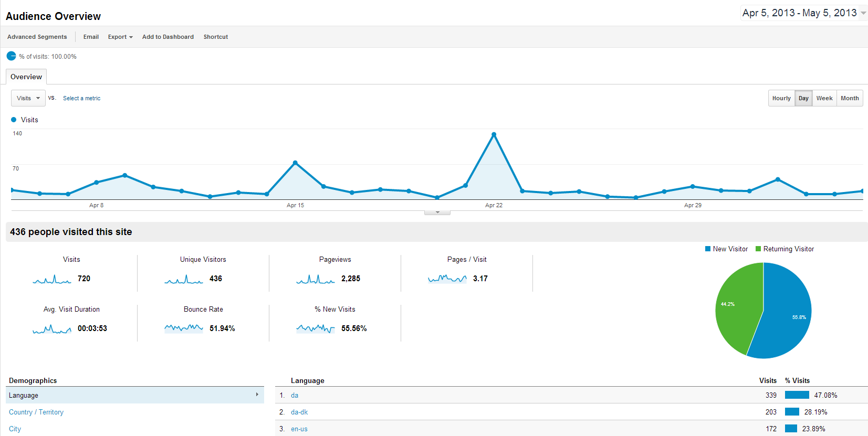The height and width of the screenshot is (436, 868).
Task: Click the % New Visits sparkline
Action: click(x=315, y=328)
